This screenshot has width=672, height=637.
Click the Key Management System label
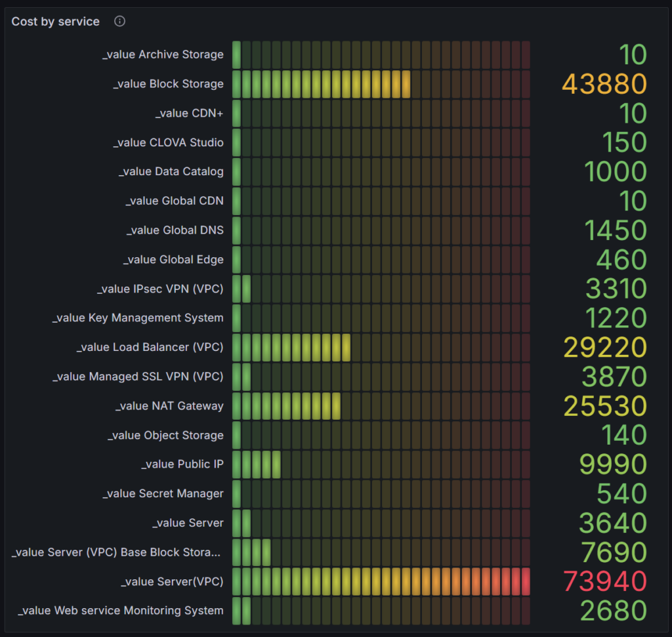tap(138, 318)
